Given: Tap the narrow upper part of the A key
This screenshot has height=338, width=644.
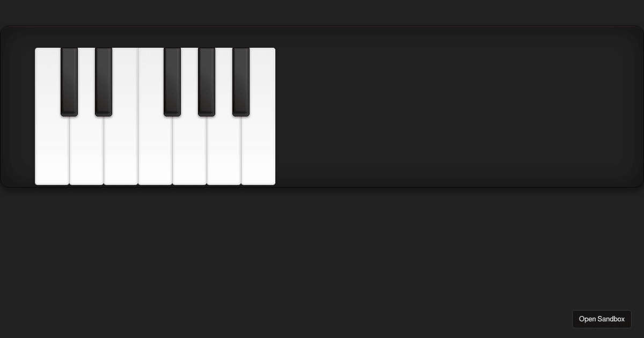Looking at the screenshot, I should coord(224,80).
